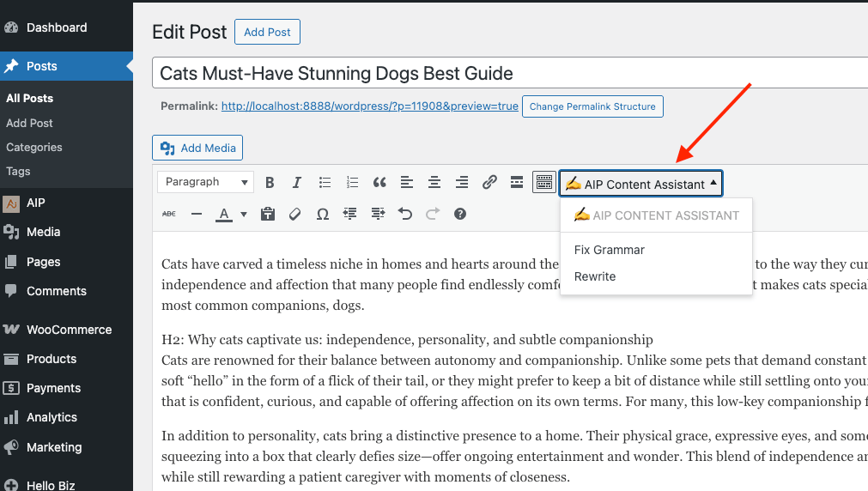868x491 pixels.
Task: Open text color picker dropdown arrow
Action: pyautogui.click(x=244, y=215)
